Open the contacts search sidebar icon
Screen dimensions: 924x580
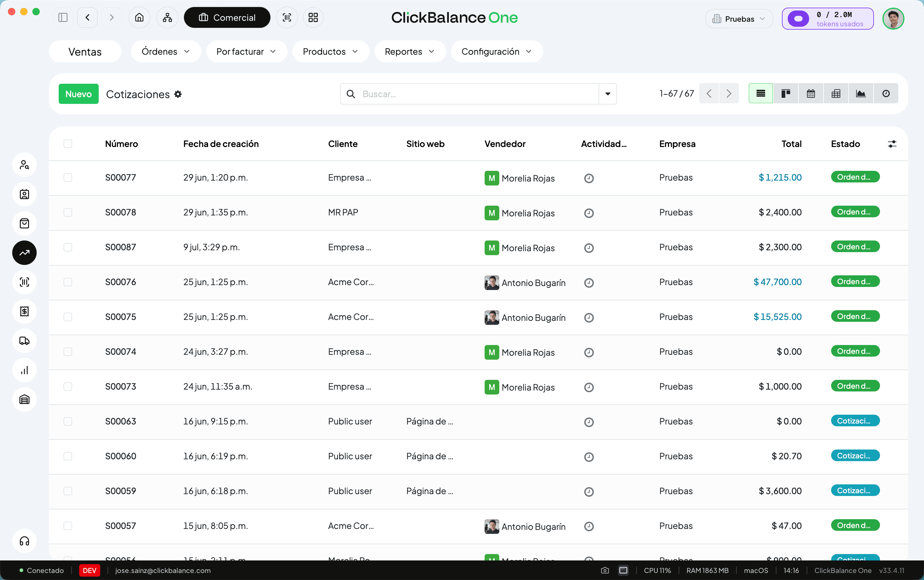(x=24, y=165)
